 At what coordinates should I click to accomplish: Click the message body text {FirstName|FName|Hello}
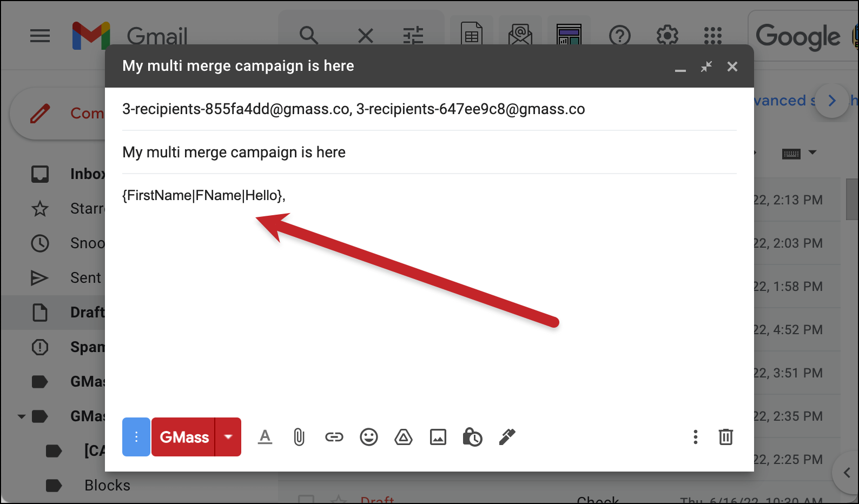[204, 195]
